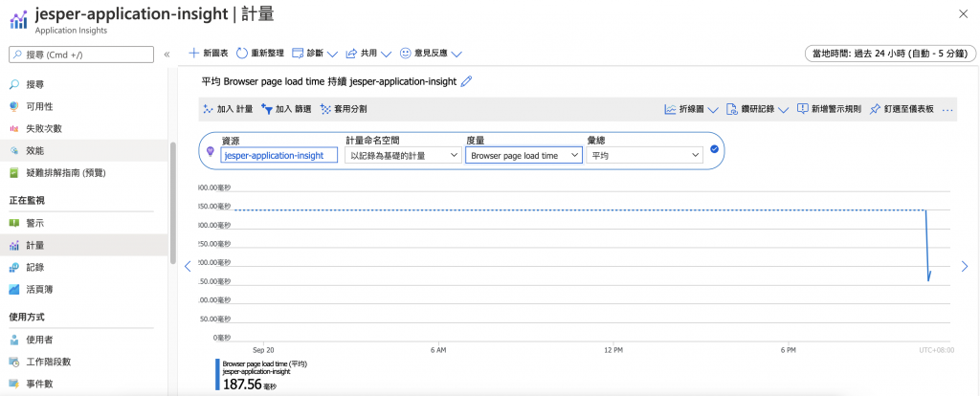Click the 計量 chart icon in sidebar
This screenshot has height=396, width=980.
click(14, 246)
